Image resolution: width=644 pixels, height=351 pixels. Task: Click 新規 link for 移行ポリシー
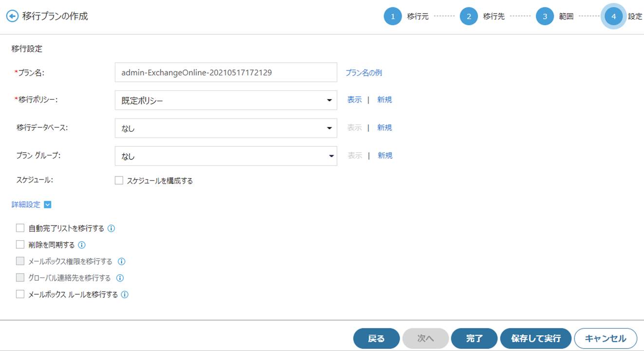pos(385,100)
